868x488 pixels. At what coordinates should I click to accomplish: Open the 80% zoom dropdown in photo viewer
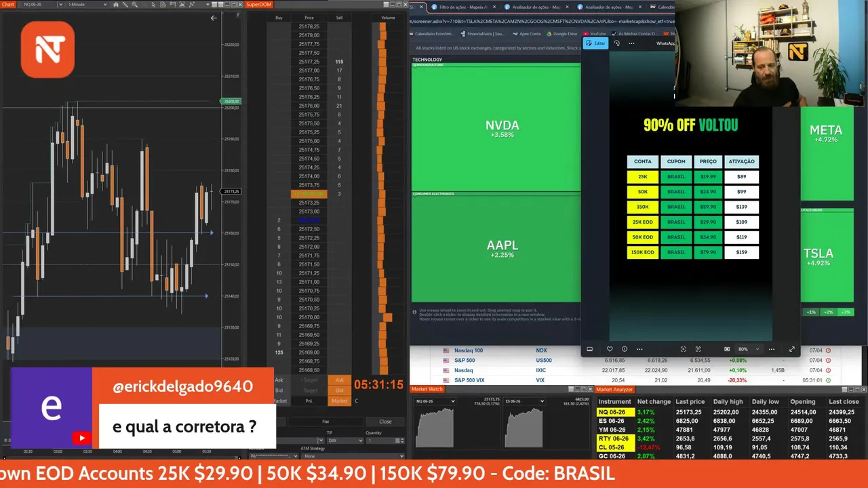(x=749, y=349)
